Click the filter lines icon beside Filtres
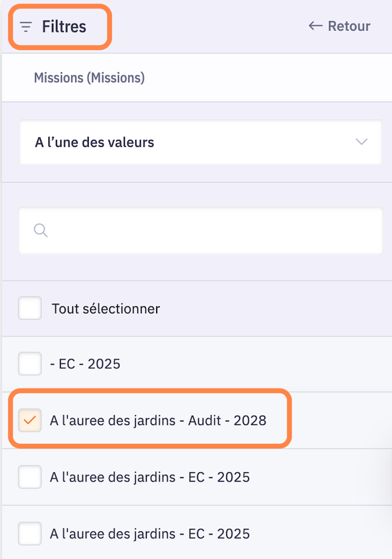The height and width of the screenshot is (559, 392). [26, 27]
